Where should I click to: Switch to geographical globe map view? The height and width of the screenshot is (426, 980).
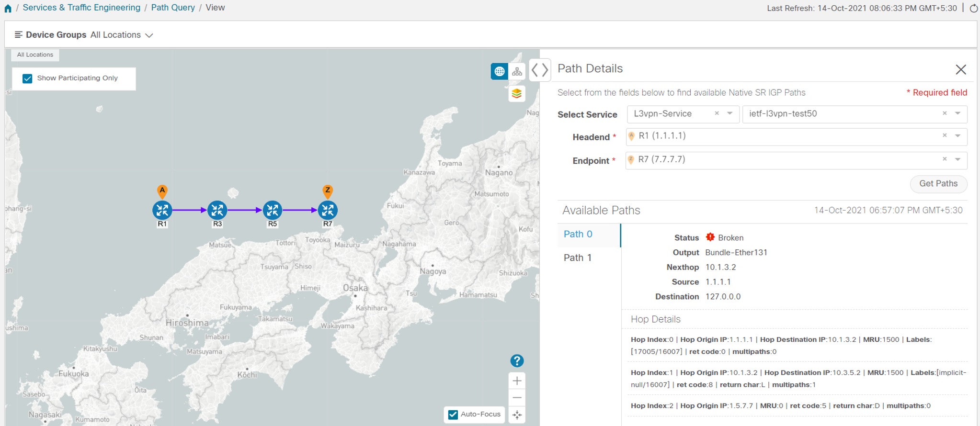(x=499, y=71)
